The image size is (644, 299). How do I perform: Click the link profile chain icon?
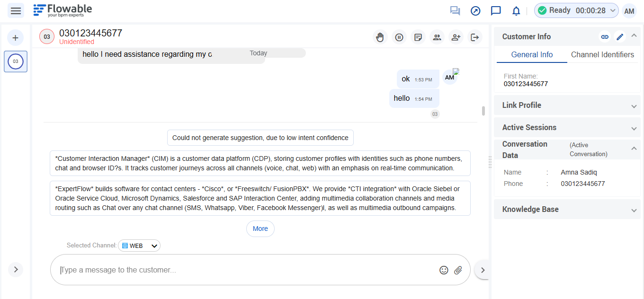pos(605,36)
